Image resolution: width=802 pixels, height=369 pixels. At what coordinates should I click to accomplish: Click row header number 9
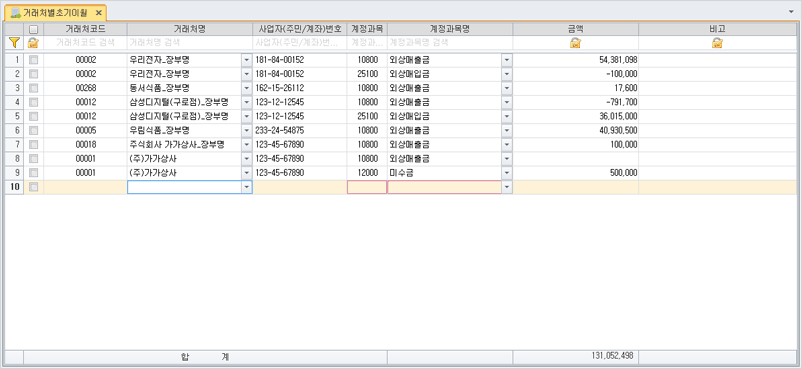point(14,172)
